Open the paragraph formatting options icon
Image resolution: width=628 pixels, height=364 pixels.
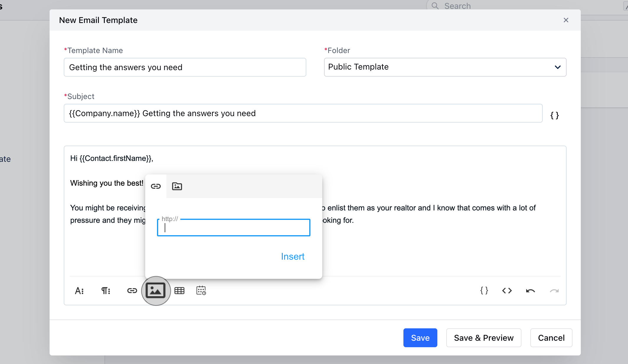[x=106, y=291]
